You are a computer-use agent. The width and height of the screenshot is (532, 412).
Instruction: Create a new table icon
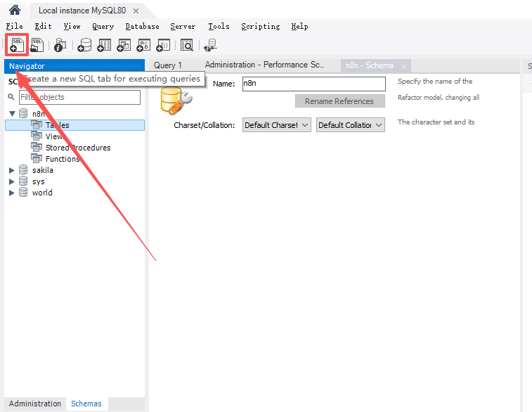(104, 45)
